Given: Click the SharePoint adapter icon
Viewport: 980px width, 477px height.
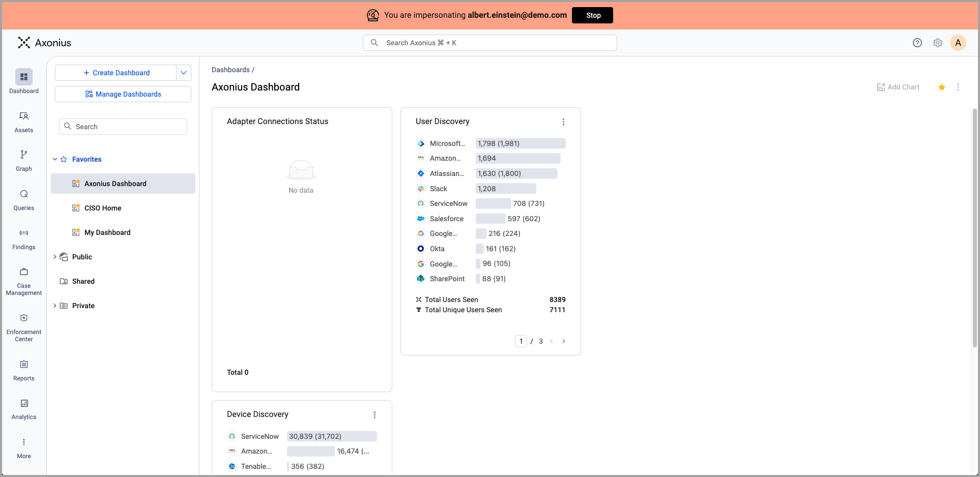Looking at the screenshot, I should pyautogui.click(x=421, y=279).
